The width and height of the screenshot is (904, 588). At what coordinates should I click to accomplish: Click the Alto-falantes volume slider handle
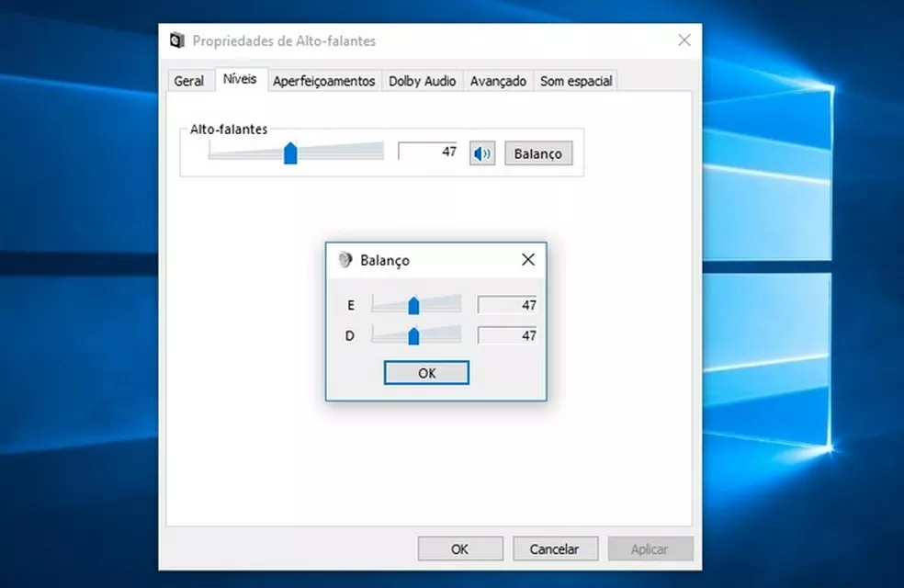[290, 153]
